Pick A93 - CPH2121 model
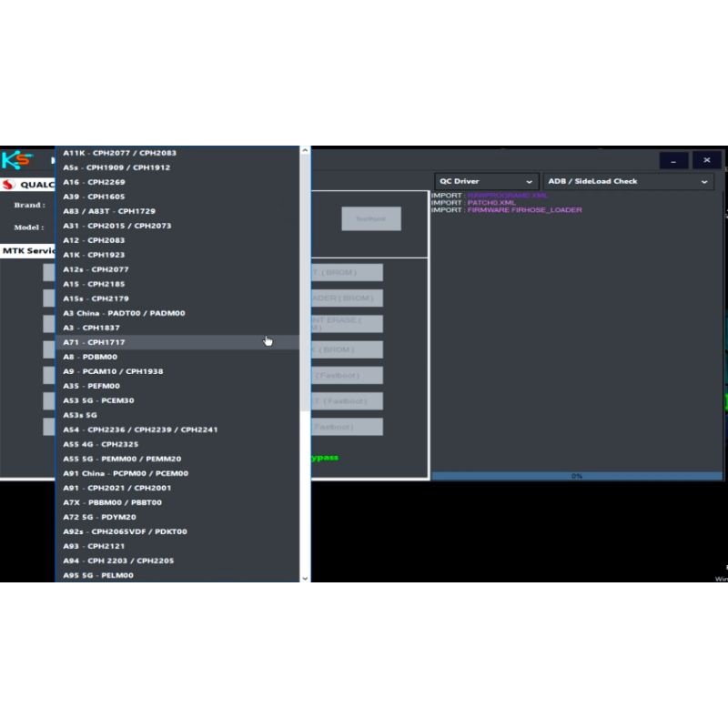This screenshot has width=728, height=728. point(177,546)
